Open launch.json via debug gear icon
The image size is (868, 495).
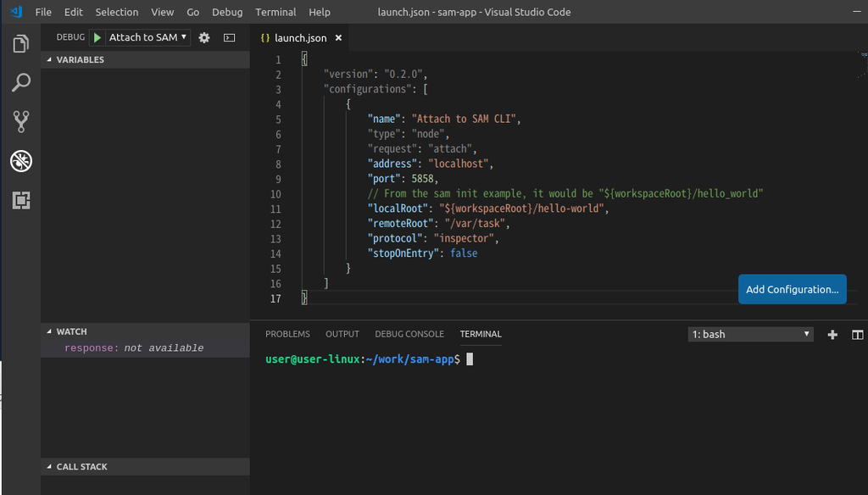click(204, 37)
